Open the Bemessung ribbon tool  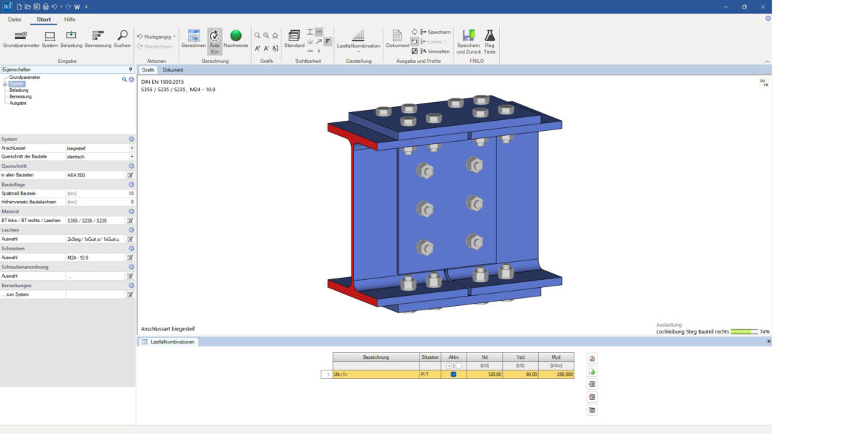pos(98,38)
